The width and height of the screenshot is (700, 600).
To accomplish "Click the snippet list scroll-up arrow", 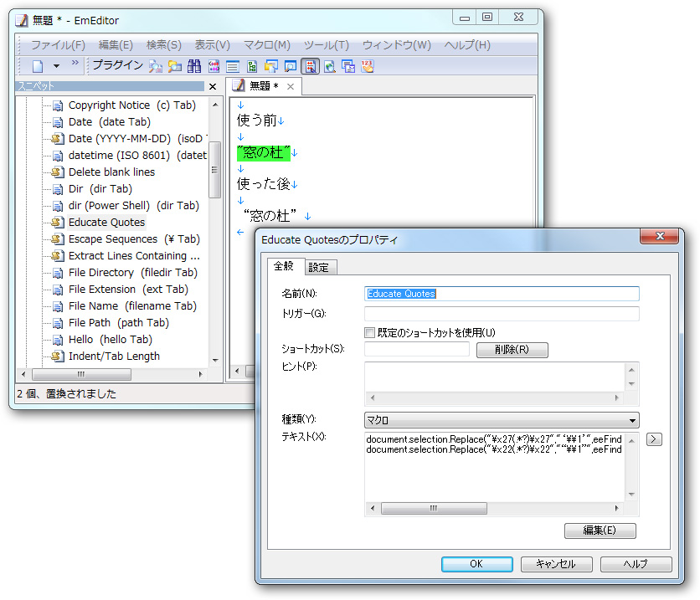I will coord(216,105).
